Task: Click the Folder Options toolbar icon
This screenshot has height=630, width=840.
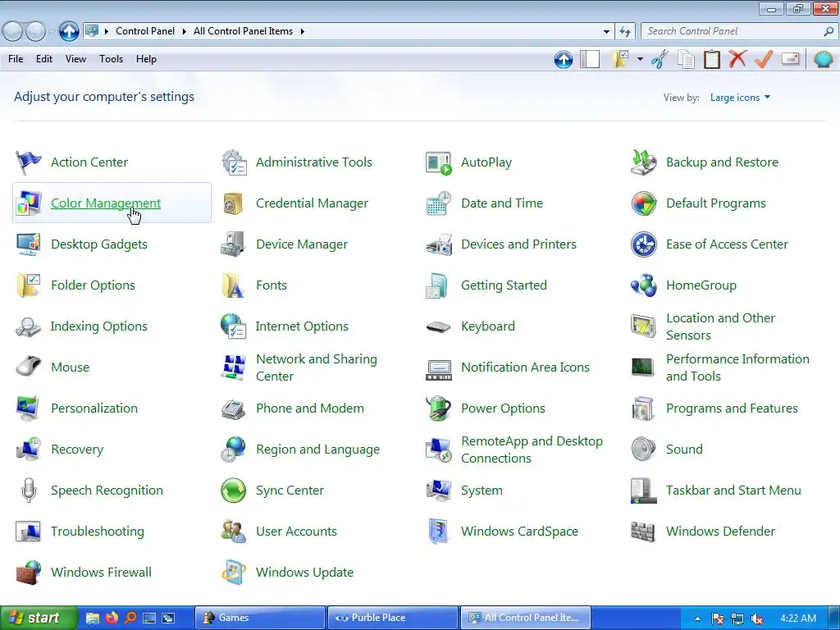Action: tap(620, 59)
